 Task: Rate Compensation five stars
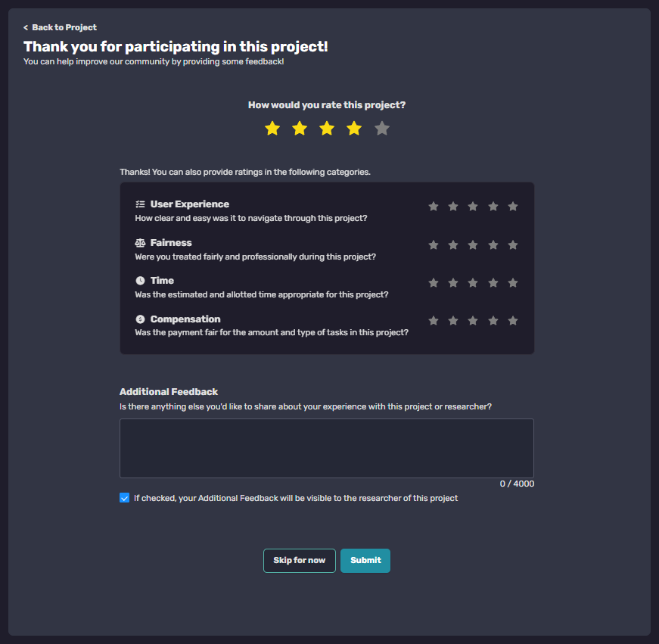tap(513, 321)
